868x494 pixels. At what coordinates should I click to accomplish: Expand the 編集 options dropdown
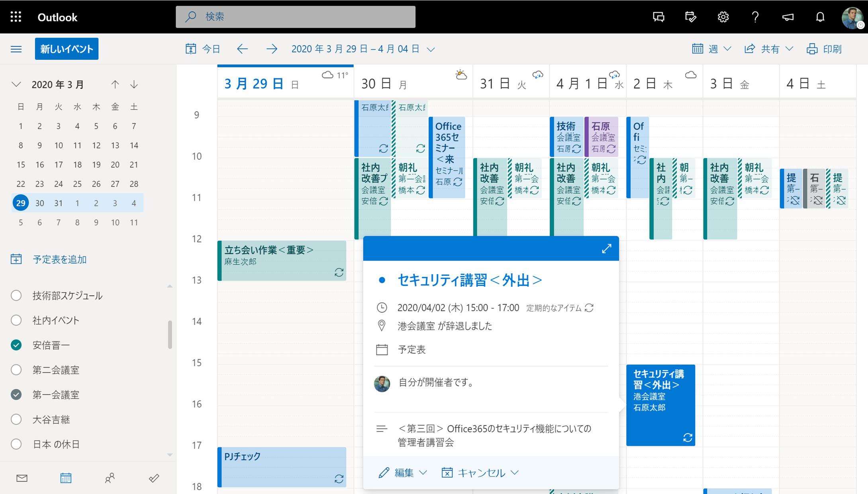click(x=423, y=472)
